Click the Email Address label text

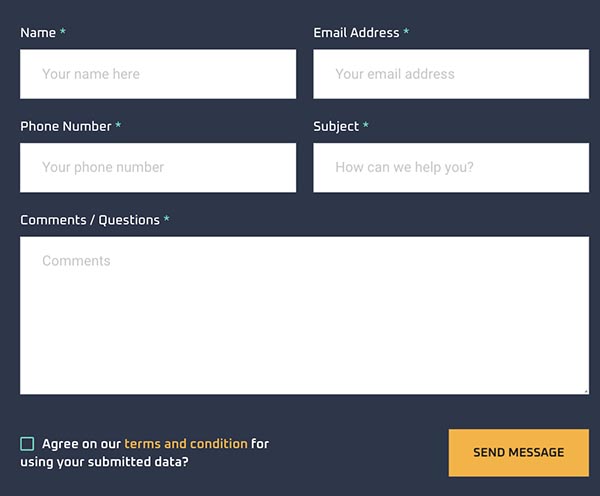(x=356, y=33)
